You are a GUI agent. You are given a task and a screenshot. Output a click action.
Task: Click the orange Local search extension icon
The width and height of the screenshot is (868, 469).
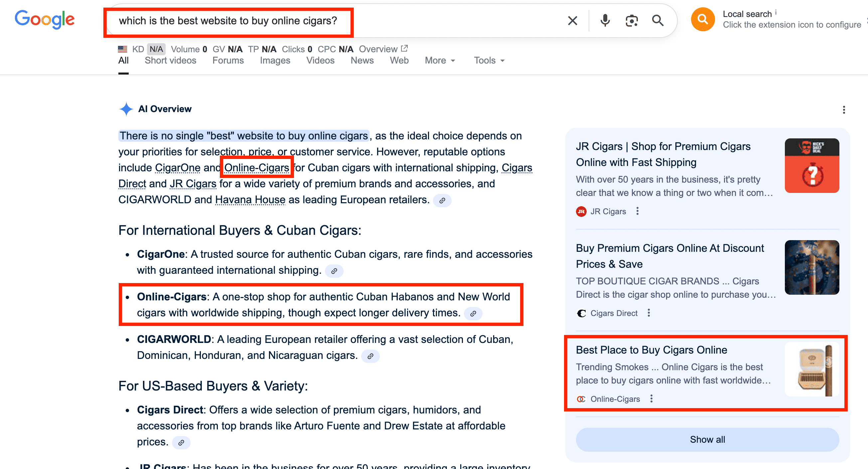pyautogui.click(x=703, y=19)
